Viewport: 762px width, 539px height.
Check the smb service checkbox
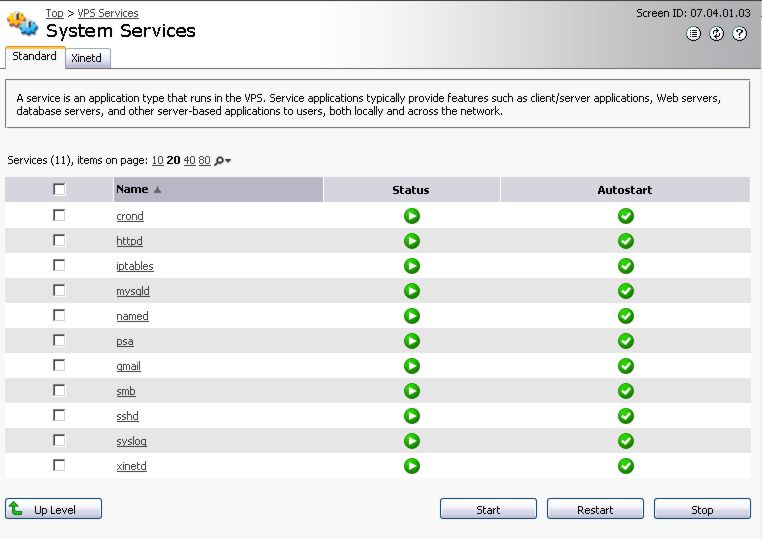[59, 390]
